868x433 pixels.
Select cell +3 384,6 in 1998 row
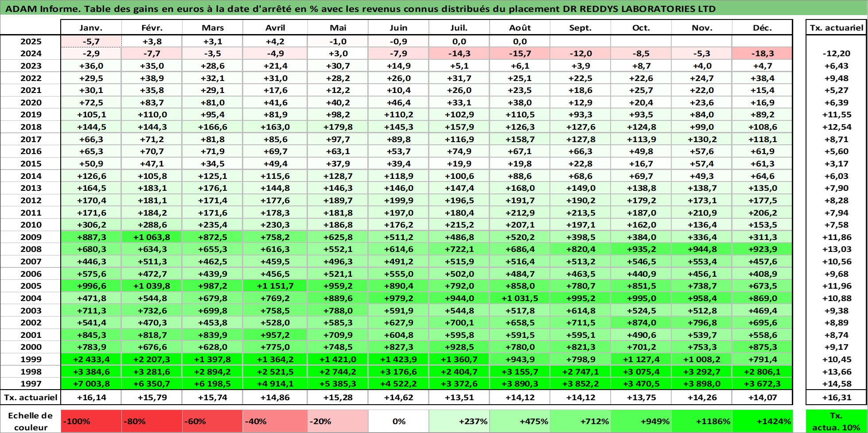click(x=91, y=371)
